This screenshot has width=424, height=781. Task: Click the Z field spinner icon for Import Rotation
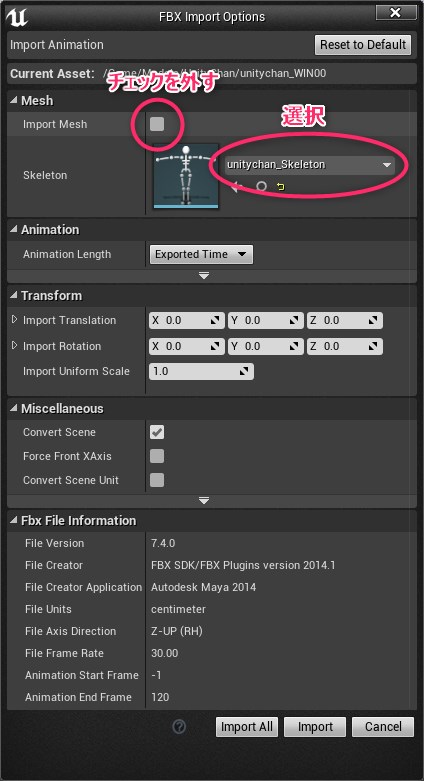[373, 347]
